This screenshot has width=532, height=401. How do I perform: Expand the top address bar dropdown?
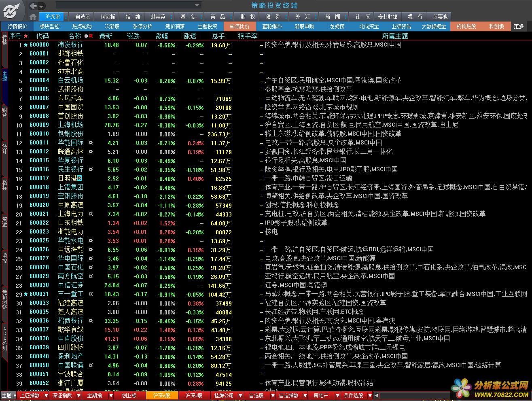(x=197, y=6)
